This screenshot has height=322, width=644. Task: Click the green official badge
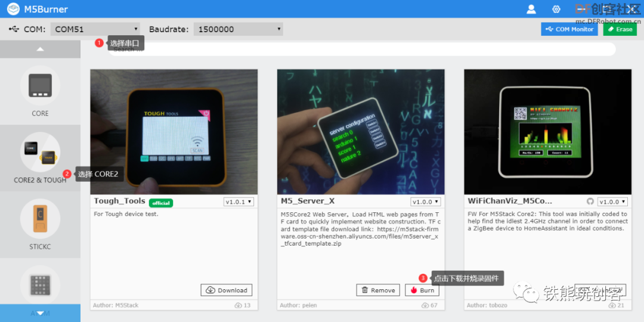[x=161, y=203]
